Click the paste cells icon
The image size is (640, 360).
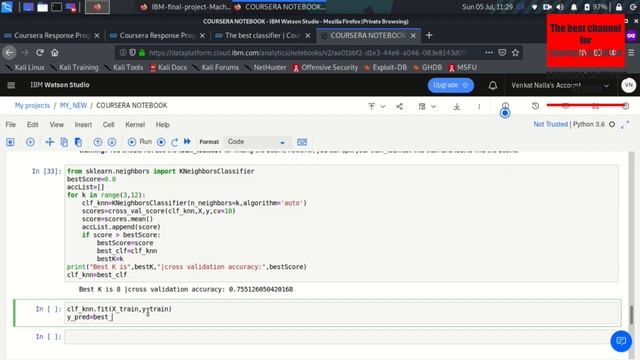click(78, 142)
